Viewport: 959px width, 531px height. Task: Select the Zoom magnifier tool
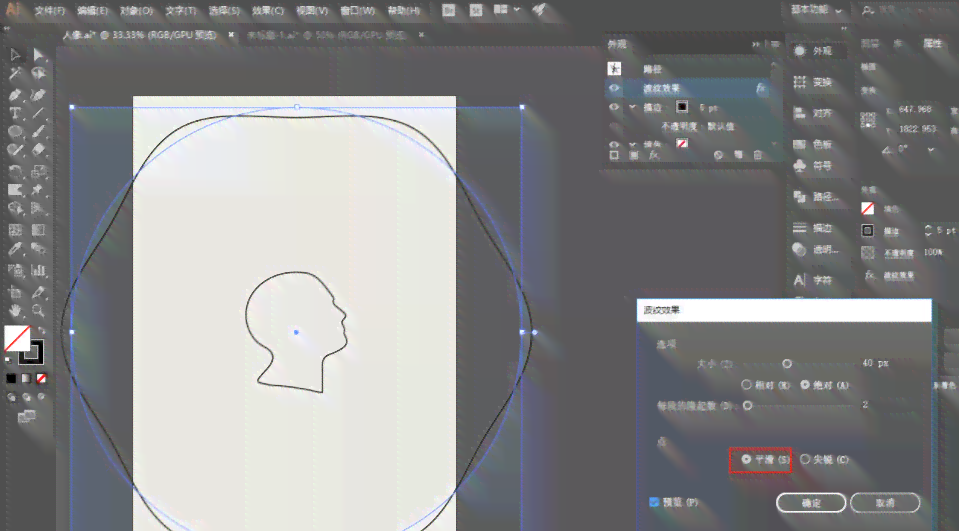point(39,310)
